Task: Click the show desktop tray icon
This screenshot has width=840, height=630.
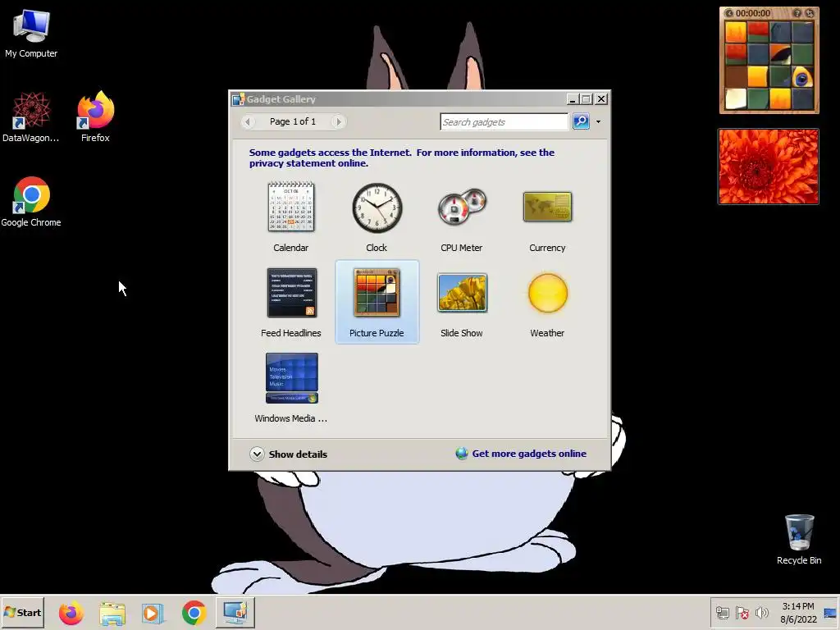Action: (830, 612)
